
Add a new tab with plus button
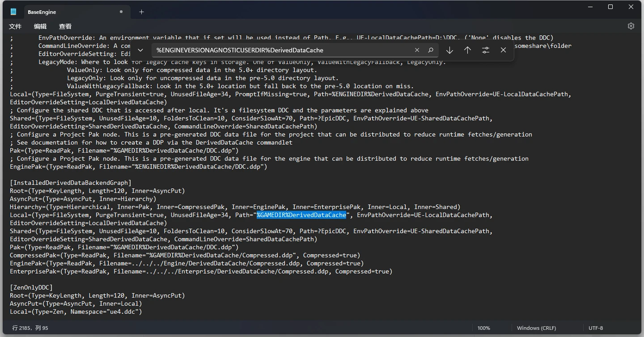pos(142,12)
